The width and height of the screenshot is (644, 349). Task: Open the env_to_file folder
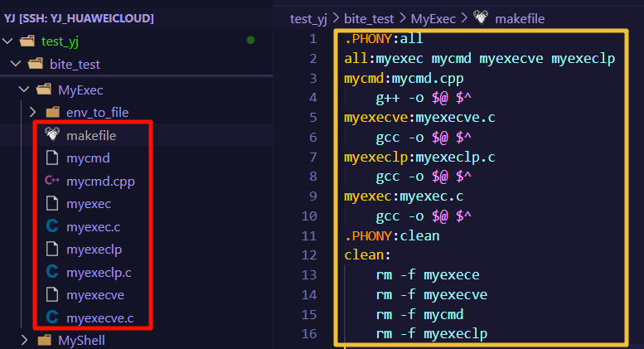(x=97, y=113)
